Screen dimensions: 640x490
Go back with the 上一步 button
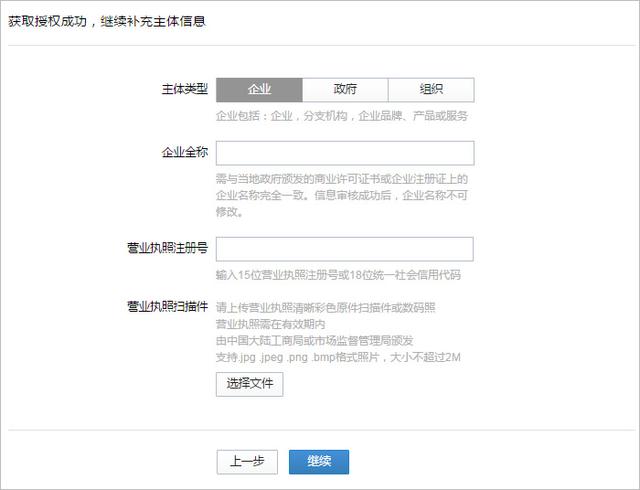pos(247,461)
